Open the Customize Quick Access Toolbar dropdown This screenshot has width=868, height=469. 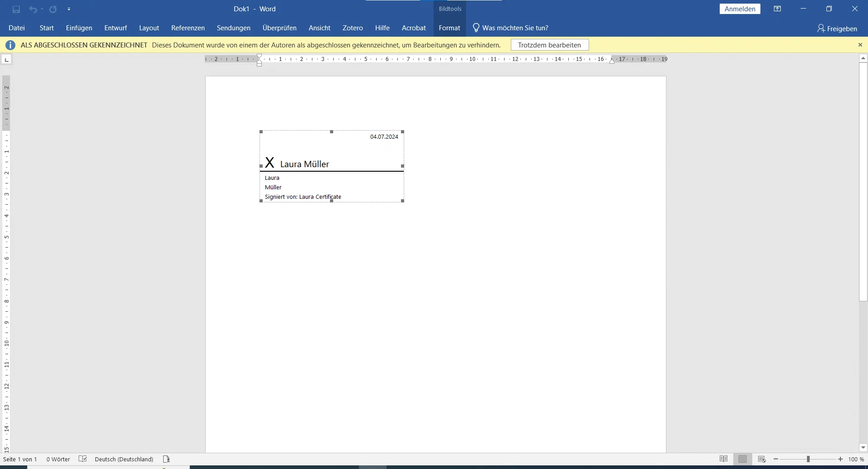tap(69, 9)
